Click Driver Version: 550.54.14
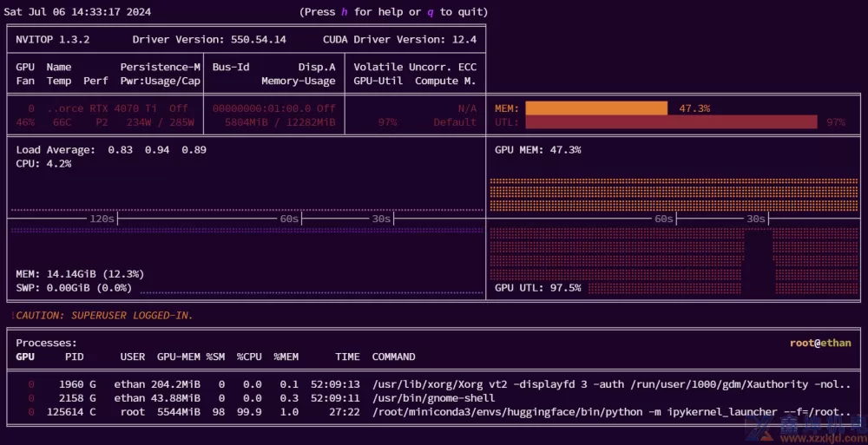The width and height of the screenshot is (868, 445). [x=209, y=39]
